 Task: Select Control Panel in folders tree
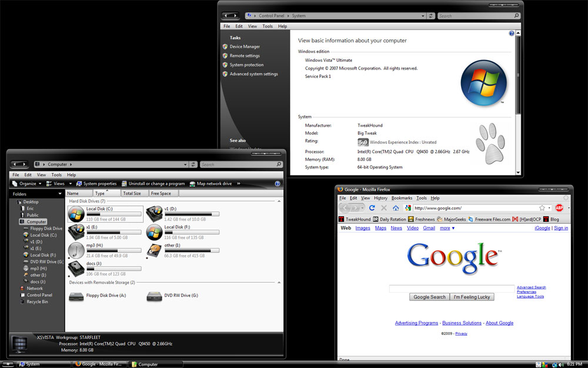(39, 295)
